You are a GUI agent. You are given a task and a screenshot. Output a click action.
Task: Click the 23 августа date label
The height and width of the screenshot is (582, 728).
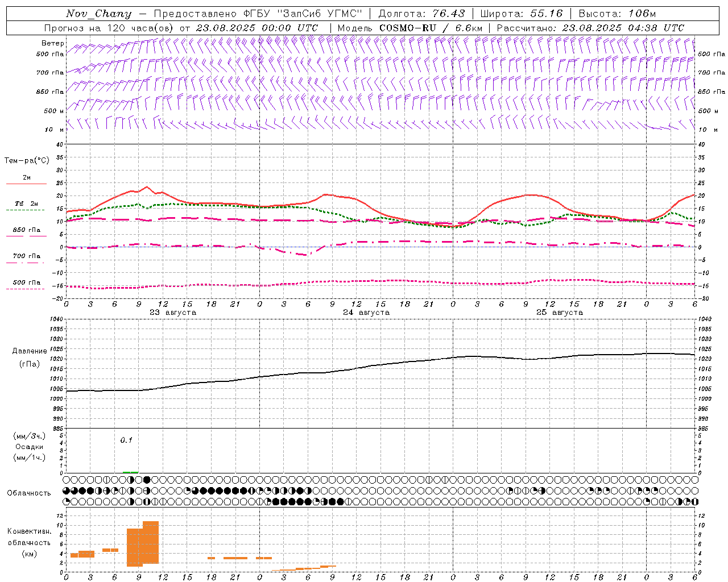[173, 313]
